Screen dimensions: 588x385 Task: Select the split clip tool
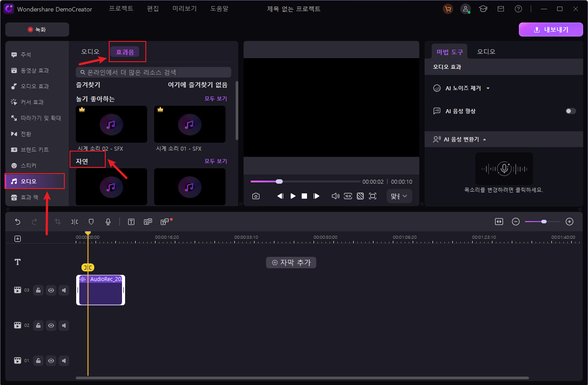pos(74,222)
